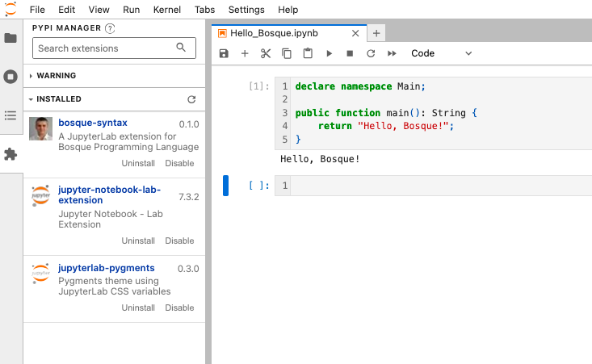Open the Tabs menu

click(x=204, y=10)
